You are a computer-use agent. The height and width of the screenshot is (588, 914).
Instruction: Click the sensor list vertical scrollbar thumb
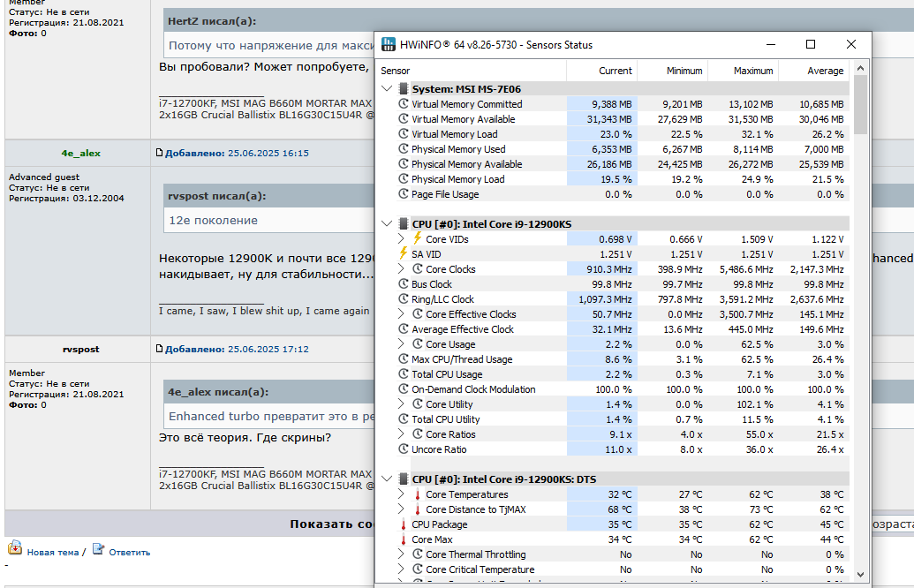tap(860, 104)
